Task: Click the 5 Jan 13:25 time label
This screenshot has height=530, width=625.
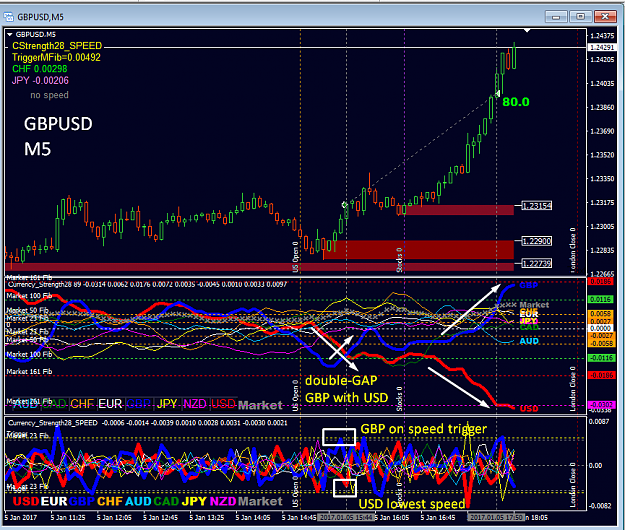Action: point(206,518)
